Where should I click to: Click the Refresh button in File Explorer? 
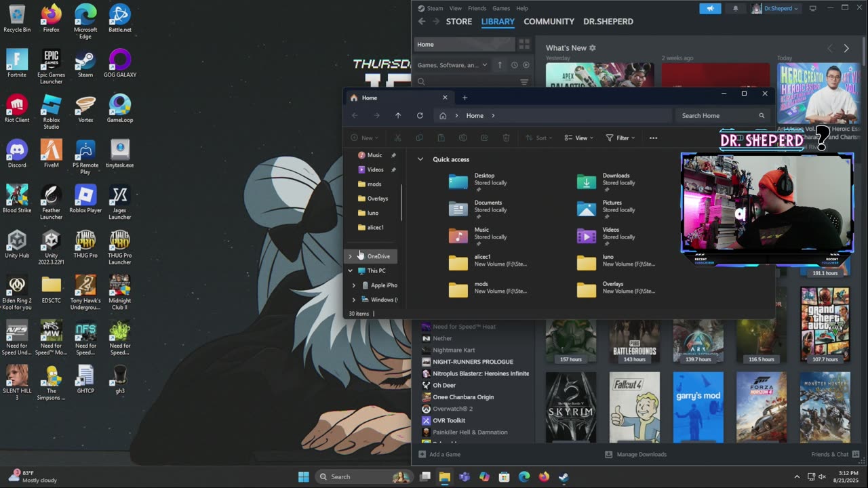(x=420, y=115)
